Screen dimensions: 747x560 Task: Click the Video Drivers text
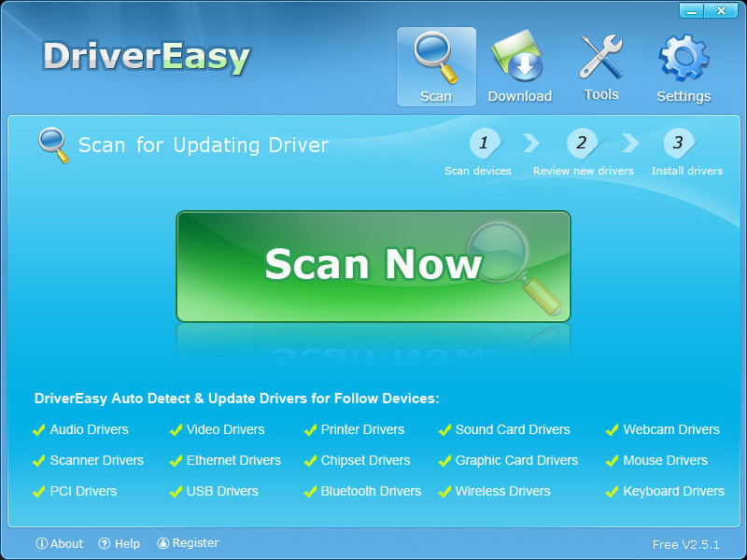(x=225, y=429)
